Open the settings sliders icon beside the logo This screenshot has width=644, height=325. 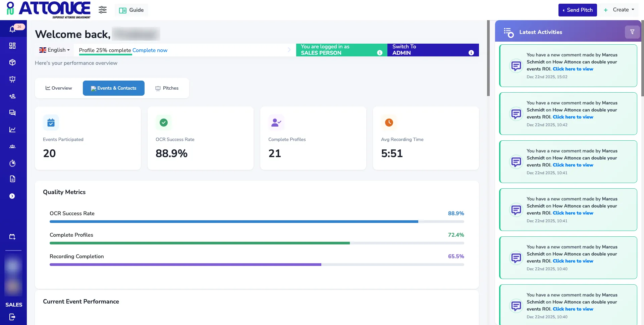click(103, 10)
